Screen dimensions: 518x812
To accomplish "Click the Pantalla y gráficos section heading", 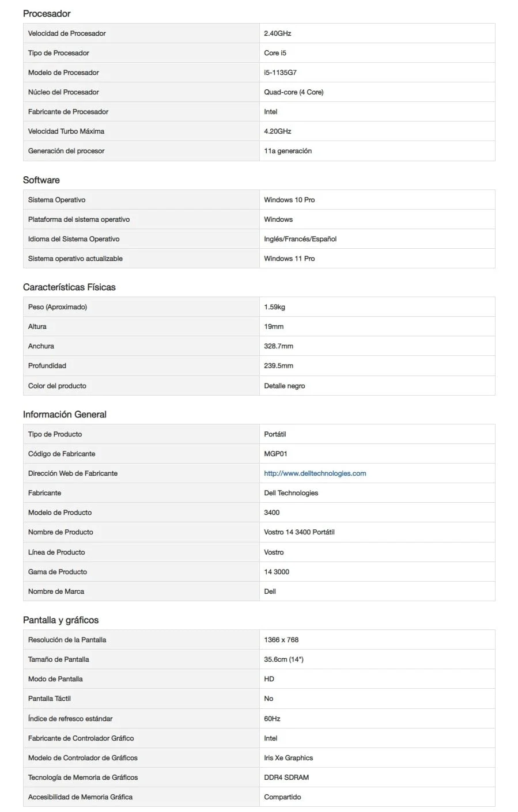I will 61,620.
